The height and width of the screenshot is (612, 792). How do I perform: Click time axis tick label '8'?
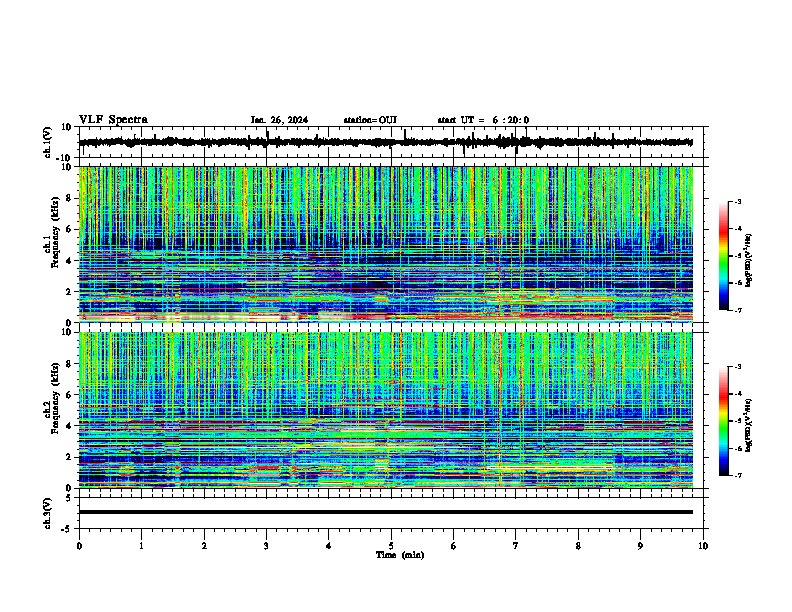[578, 546]
